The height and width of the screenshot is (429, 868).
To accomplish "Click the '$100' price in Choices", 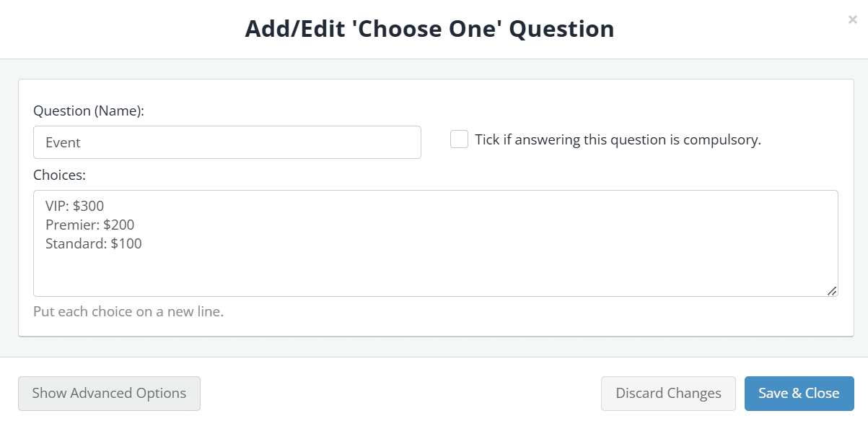I will [126, 243].
